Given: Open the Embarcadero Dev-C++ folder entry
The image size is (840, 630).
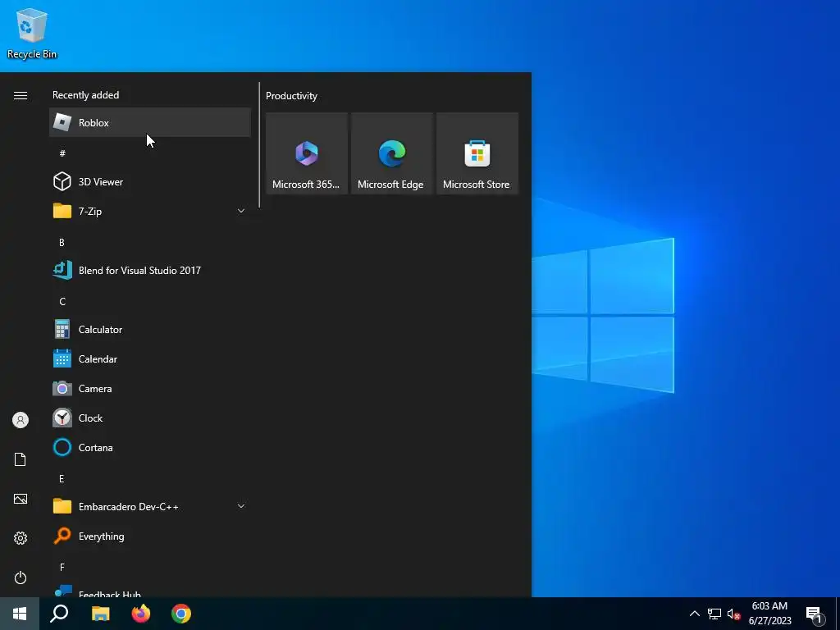Looking at the screenshot, I should tap(149, 507).
